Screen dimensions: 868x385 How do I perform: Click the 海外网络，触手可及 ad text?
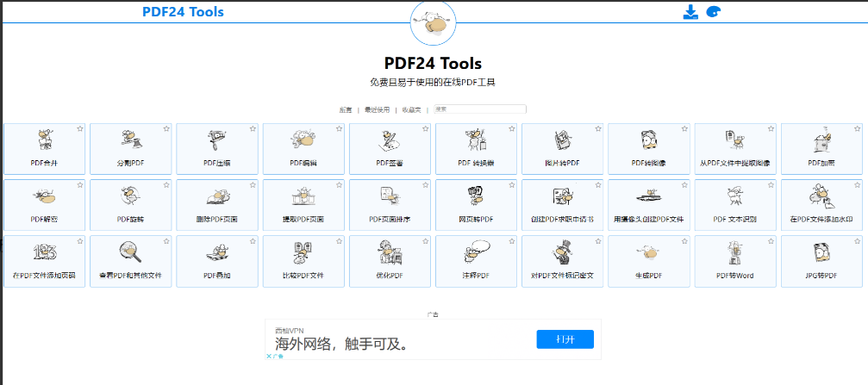point(342,345)
